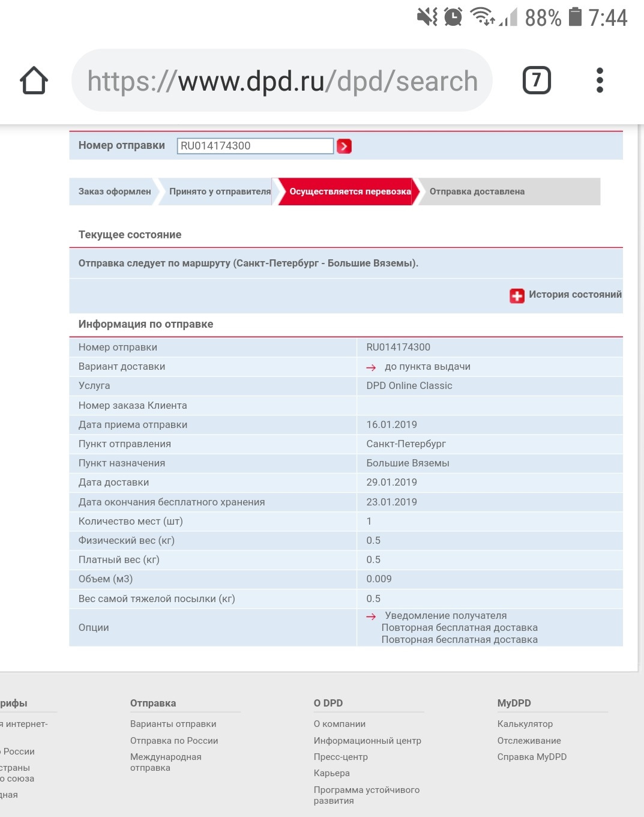Click the Объем (м3) label
Viewport: 644px width, 817px height.
click(x=106, y=579)
